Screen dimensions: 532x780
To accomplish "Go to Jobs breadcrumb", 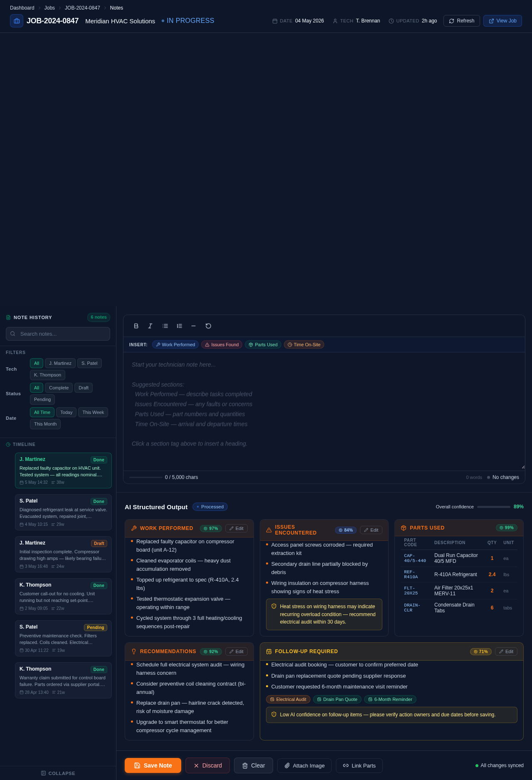I will point(49,8).
